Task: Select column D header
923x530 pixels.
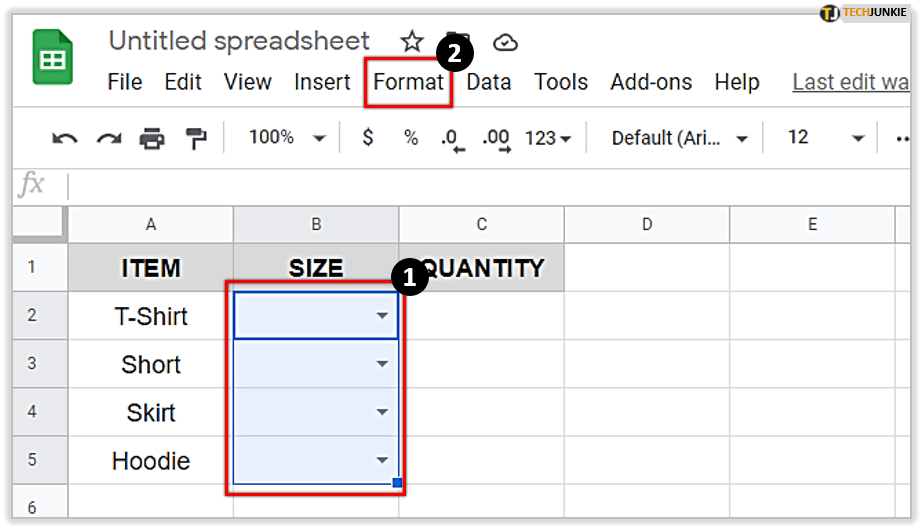Action: 647,224
